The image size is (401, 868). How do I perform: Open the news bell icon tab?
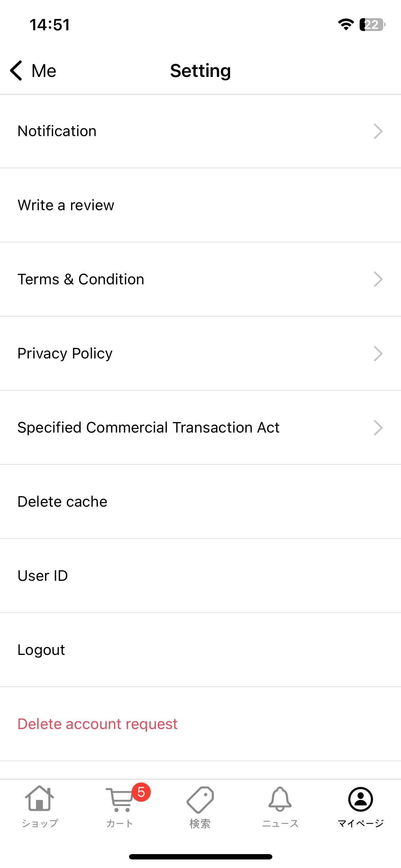coord(280,799)
